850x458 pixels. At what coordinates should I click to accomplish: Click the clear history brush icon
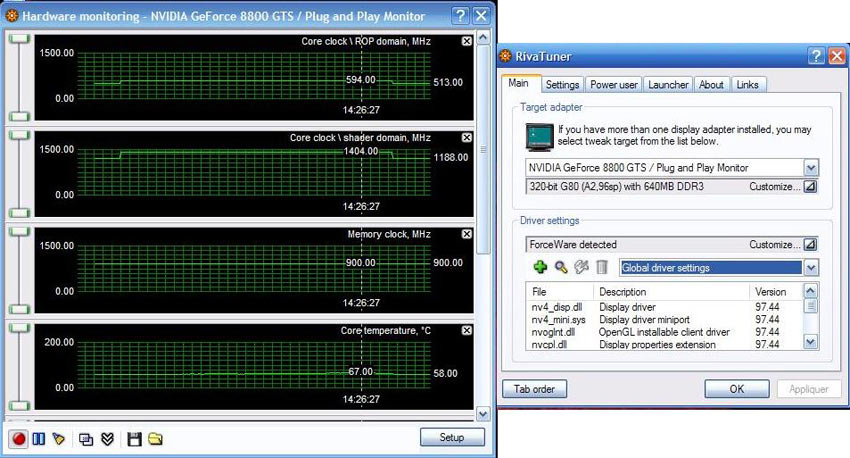click(59, 438)
